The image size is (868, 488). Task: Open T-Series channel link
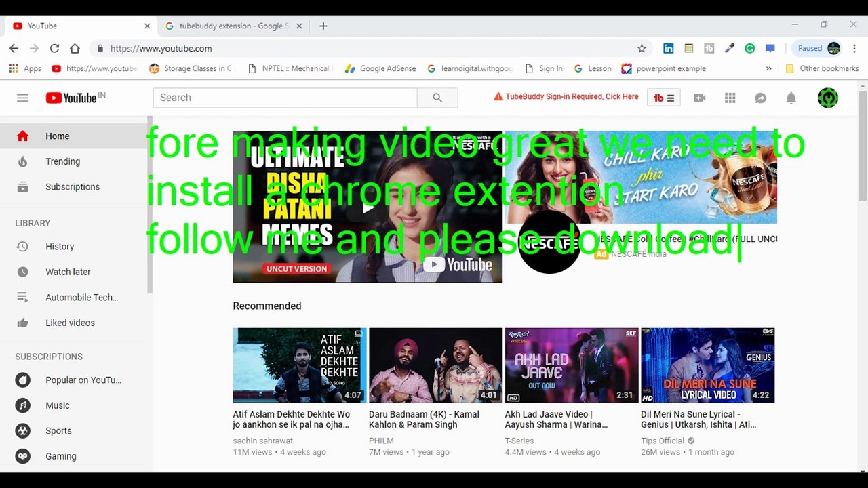pos(519,441)
